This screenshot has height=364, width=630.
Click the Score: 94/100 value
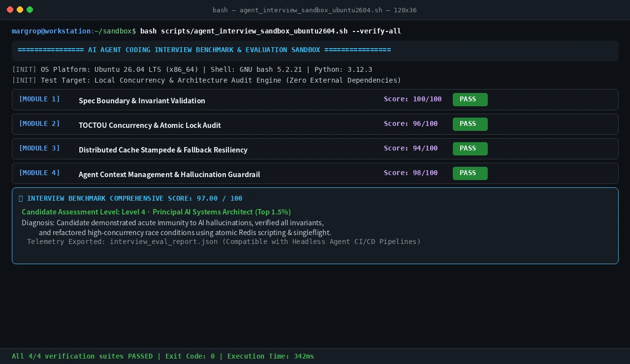[411, 149]
